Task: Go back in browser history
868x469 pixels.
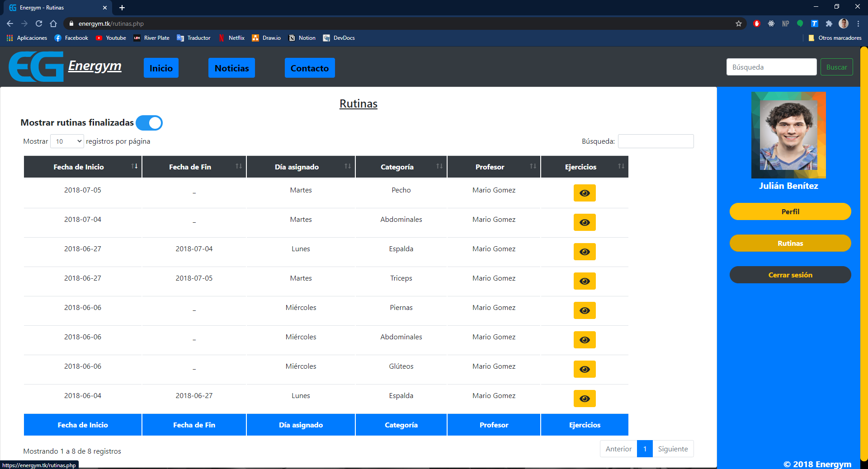Action: (x=10, y=23)
